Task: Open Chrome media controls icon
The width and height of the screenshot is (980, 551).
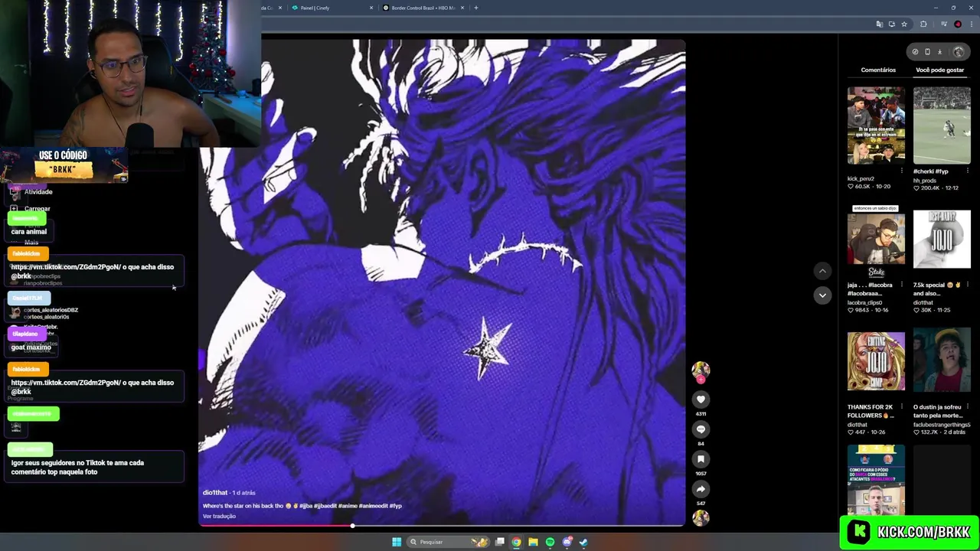Action: pos(944,24)
